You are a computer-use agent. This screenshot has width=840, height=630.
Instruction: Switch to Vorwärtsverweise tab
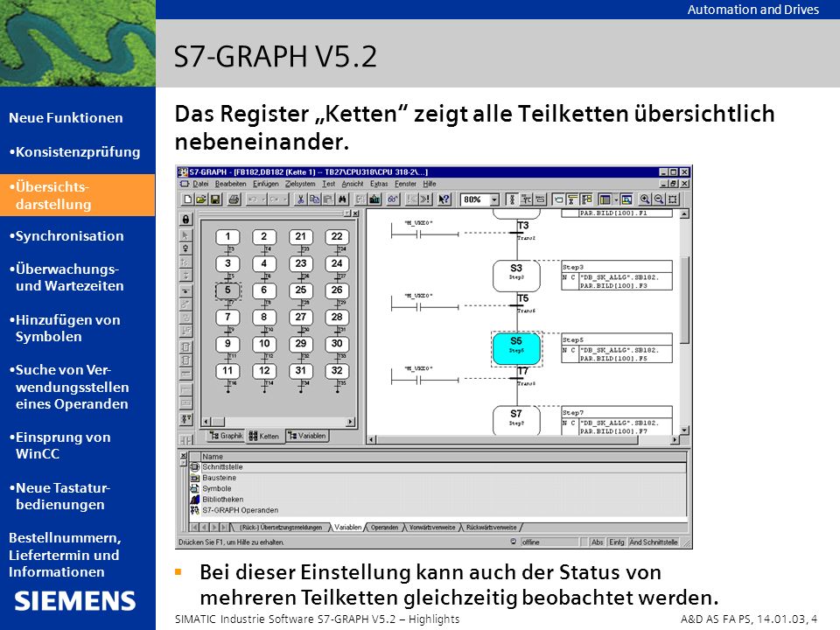click(x=431, y=528)
